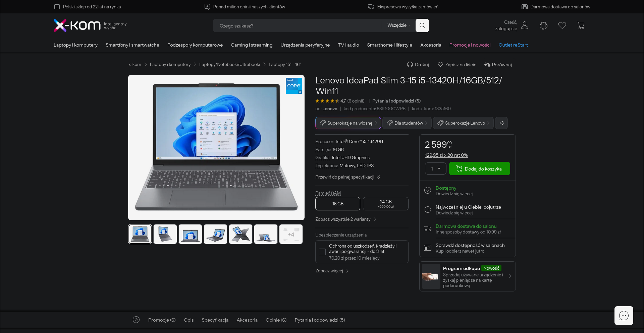The width and height of the screenshot is (644, 333).
Task: Select the 24 GB RAM option
Action: [386, 204]
